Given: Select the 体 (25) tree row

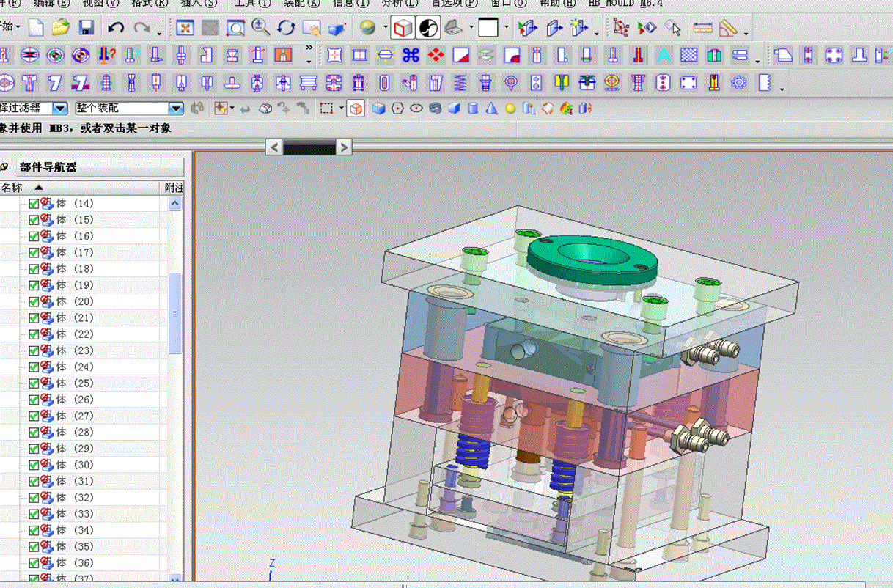Looking at the screenshot, I should (x=81, y=383).
